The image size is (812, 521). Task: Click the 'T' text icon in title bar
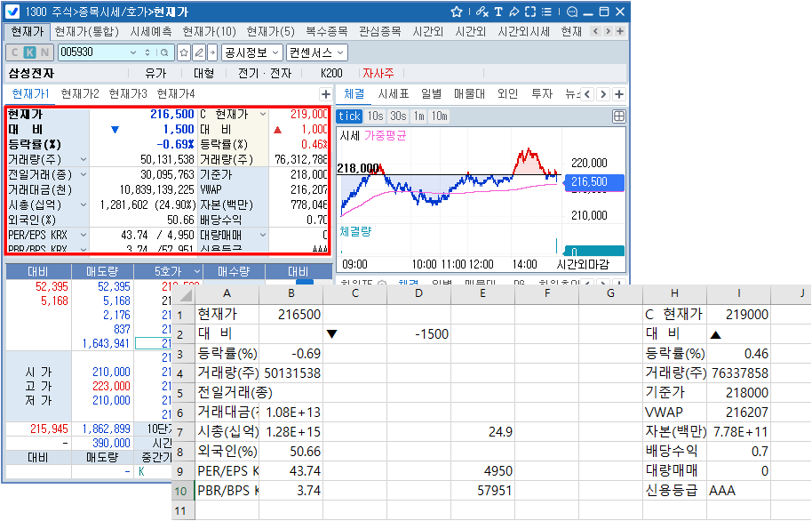click(498, 12)
